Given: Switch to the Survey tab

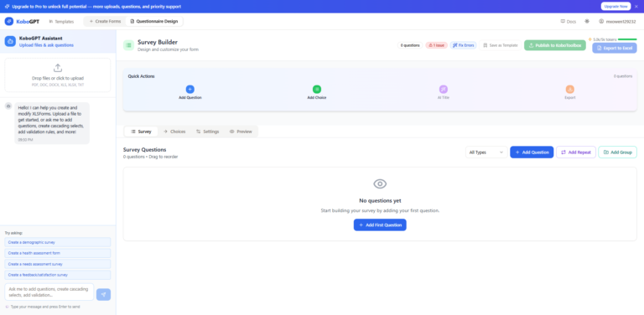Looking at the screenshot, I should point(141,132).
